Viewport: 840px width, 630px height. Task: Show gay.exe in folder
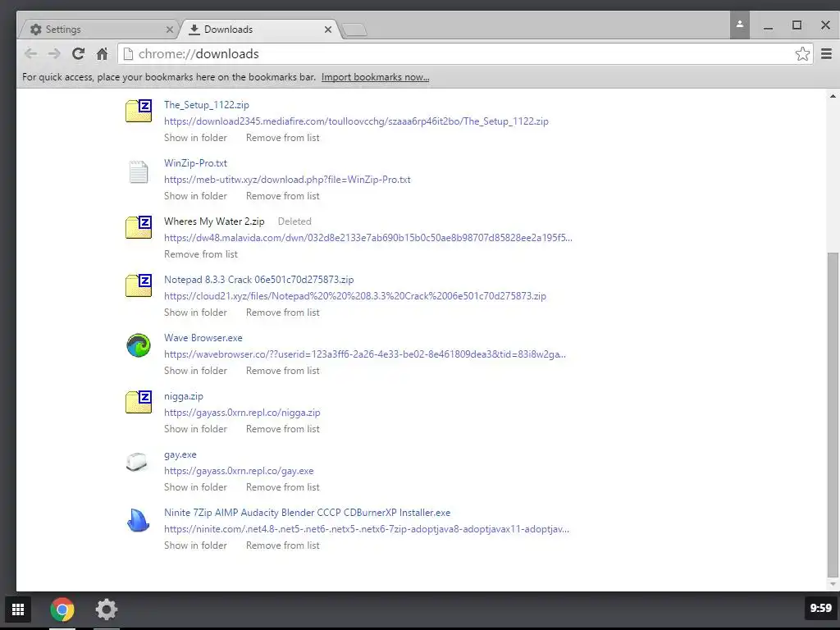(x=195, y=487)
